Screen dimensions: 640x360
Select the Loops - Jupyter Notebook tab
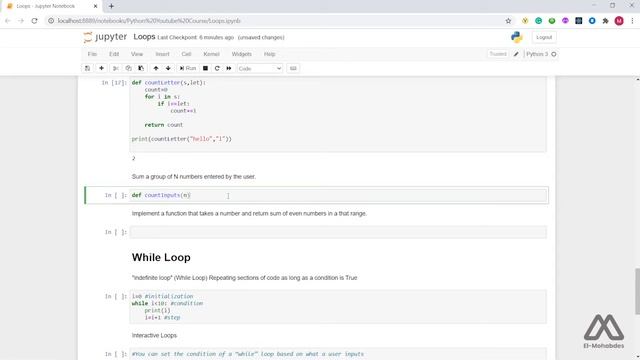(51, 6)
